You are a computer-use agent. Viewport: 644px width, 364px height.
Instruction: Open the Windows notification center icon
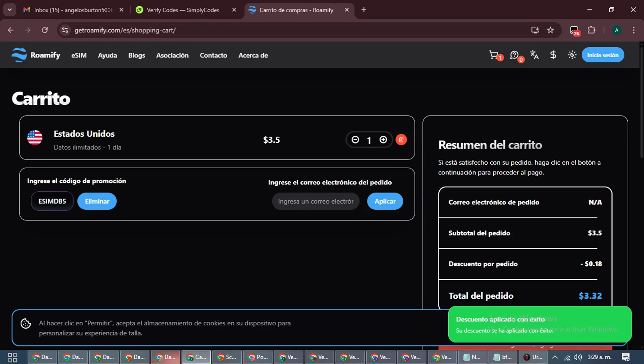(x=626, y=357)
